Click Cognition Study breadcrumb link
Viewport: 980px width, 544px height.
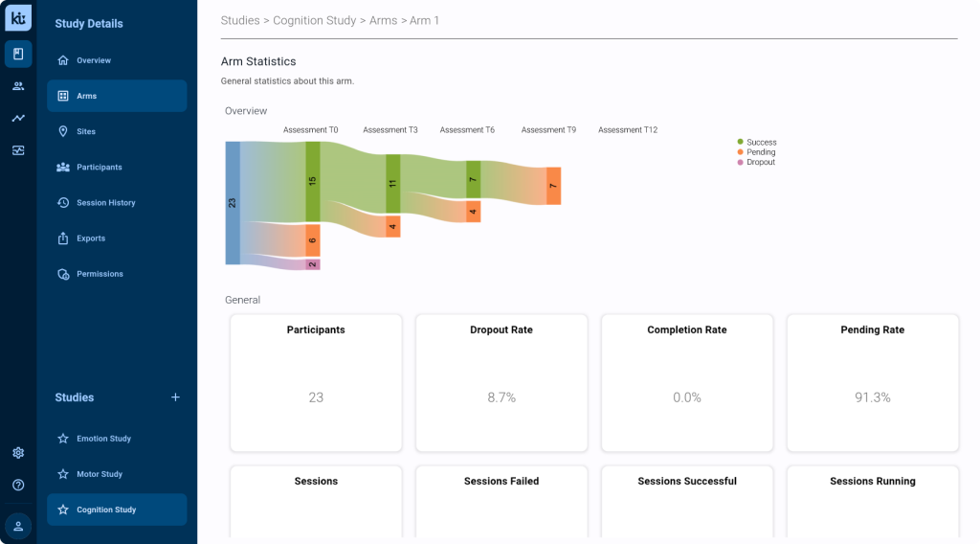[314, 20]
